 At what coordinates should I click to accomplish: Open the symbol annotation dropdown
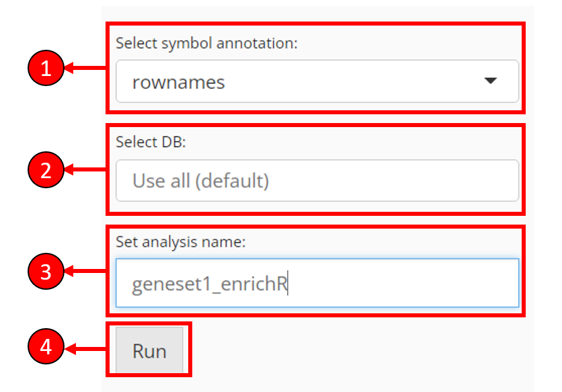(x=317, y=81)
